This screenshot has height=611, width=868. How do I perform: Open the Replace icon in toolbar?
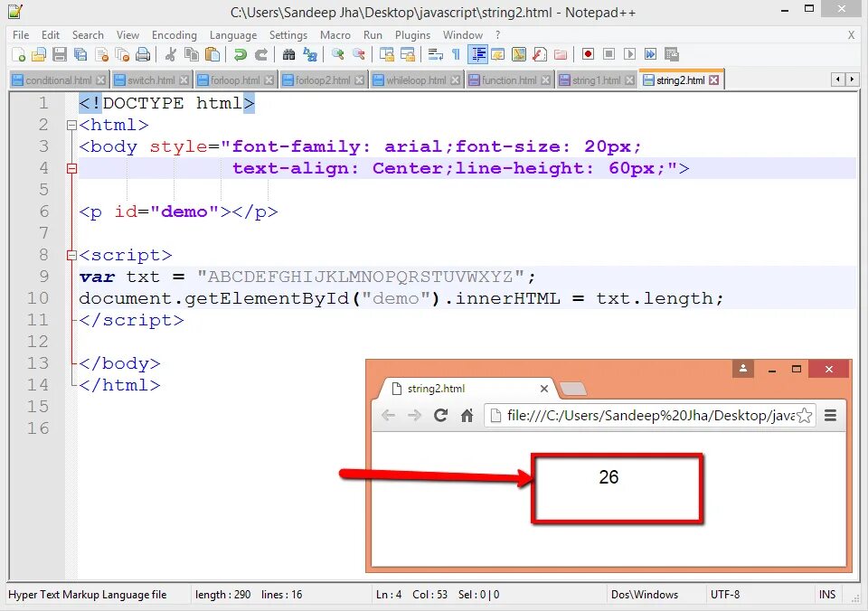pos(309,54)
